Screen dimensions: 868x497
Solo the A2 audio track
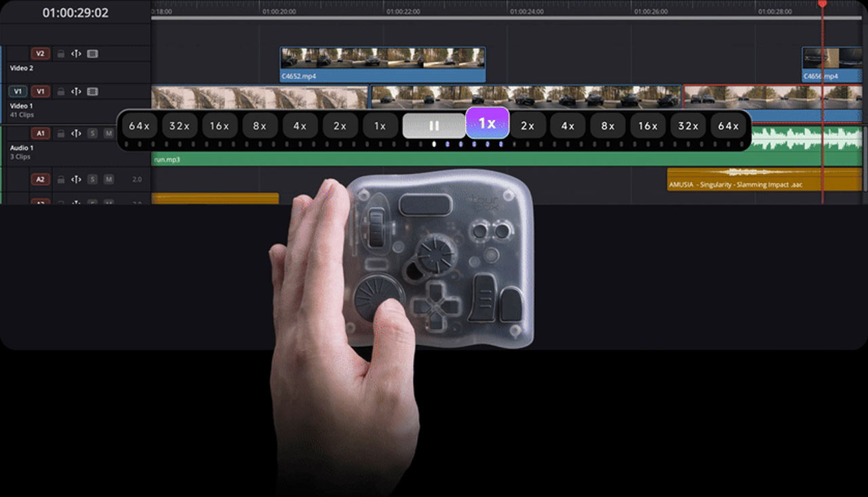pos(93,180)
